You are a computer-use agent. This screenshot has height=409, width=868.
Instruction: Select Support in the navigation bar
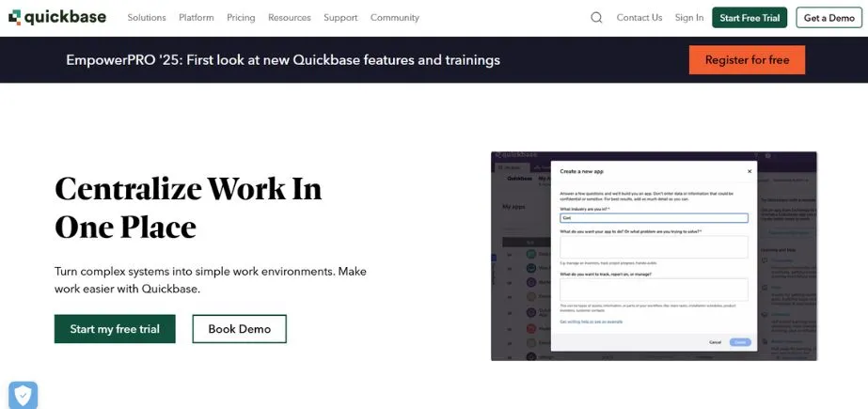(x=340, y=17)
